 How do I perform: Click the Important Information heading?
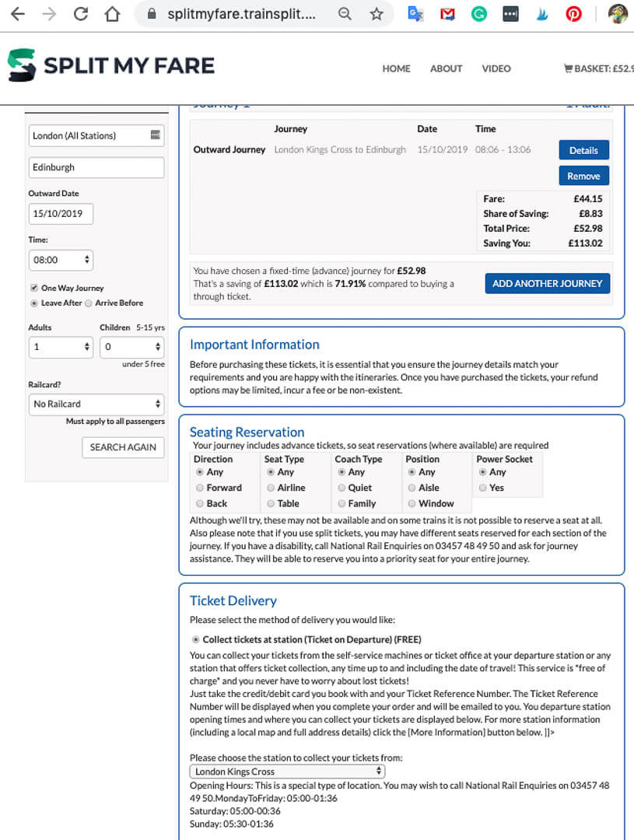[254, 345]
